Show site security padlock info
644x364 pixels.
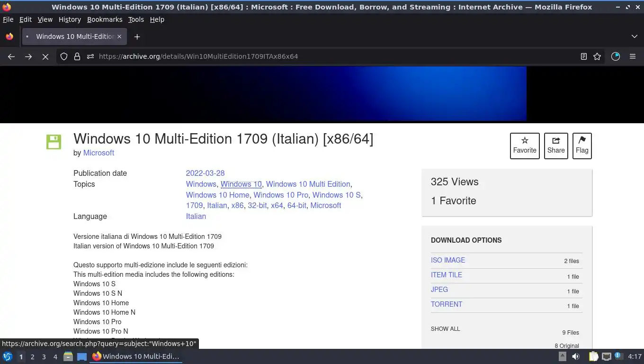point(77,56)
